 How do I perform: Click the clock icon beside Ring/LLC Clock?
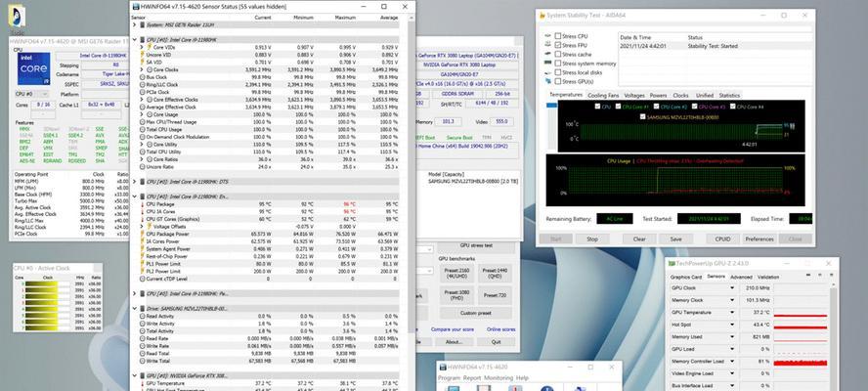click(142, 85)
